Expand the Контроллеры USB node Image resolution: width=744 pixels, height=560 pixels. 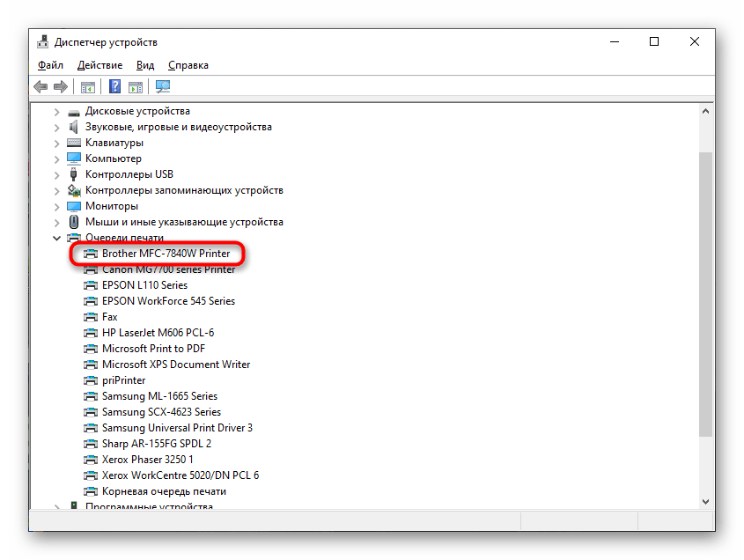57,175
